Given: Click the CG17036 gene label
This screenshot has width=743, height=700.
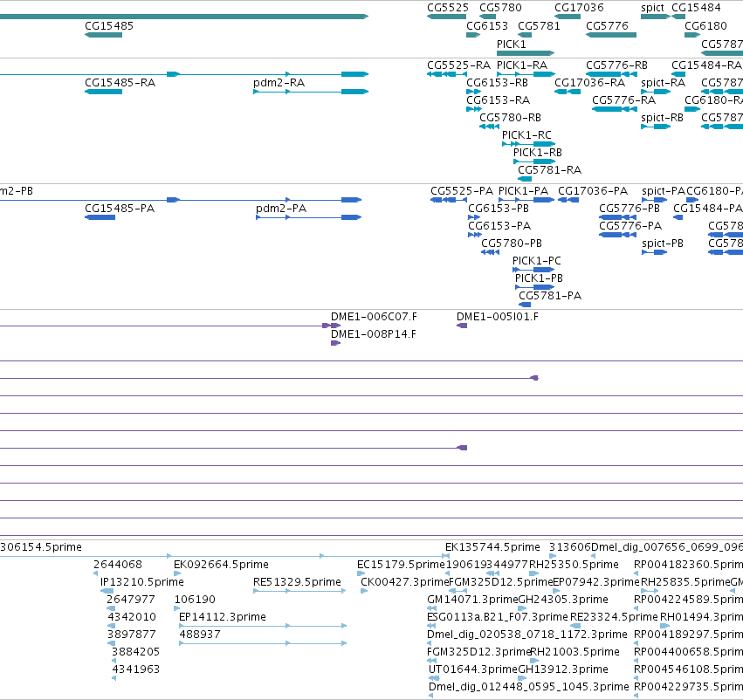Looking at the screenshot, I should pos(579,8).
